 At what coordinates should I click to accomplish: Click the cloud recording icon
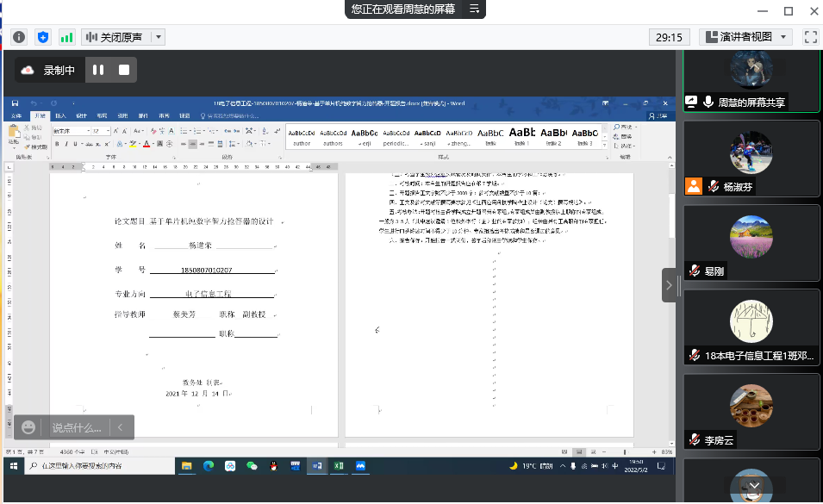coord(28,71)
